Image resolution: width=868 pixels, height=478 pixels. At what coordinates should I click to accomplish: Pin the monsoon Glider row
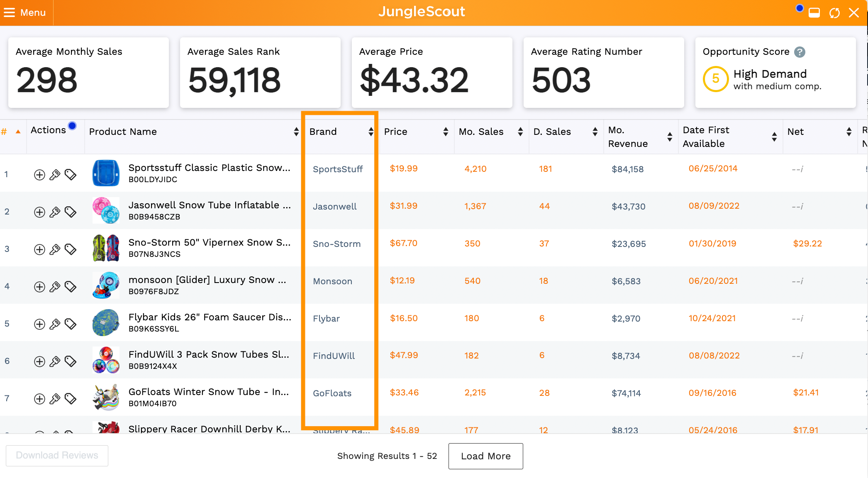[x=55, y=287]
